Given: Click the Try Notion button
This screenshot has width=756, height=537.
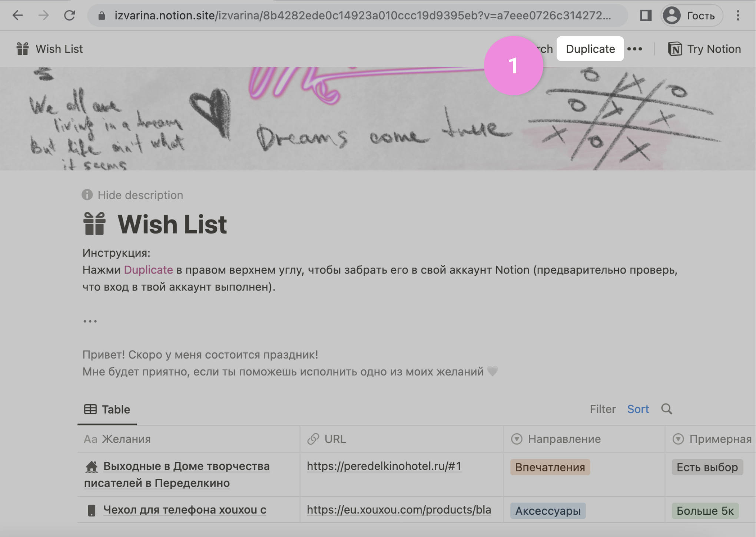Looking at the screenshot, I should tap(706, 48).
